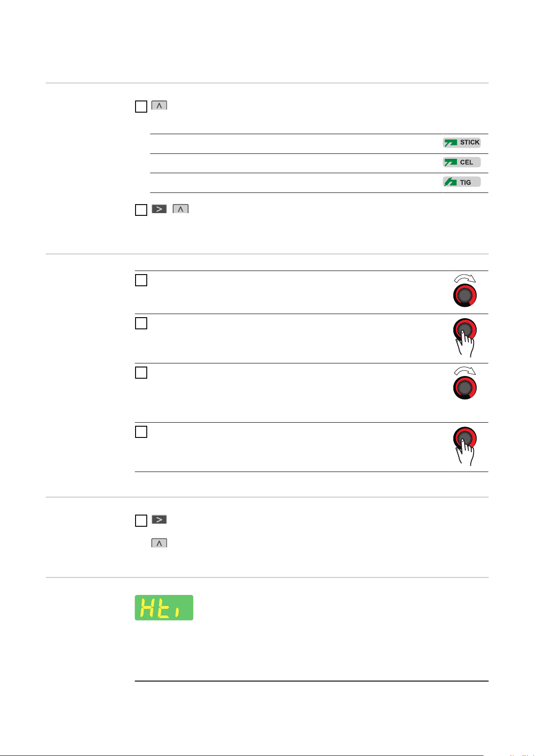Viewport: 535px width, 756px height.
Task: Click the lone dark right-arrow key near HTi section
Action: 159,520
